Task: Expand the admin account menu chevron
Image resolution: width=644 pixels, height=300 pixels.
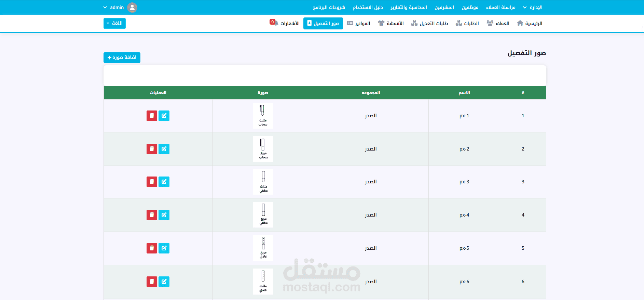Action: pyautogui.click(x=105, y=7)
